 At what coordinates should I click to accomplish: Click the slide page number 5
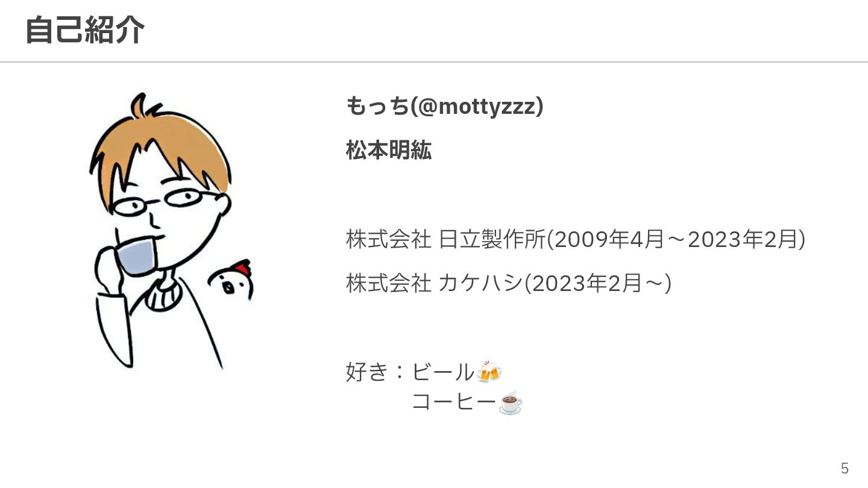[845, 468]
